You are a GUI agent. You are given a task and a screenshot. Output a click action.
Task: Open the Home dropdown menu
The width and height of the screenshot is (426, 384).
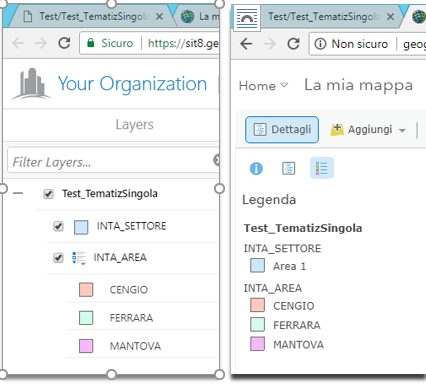click(263, 86)
